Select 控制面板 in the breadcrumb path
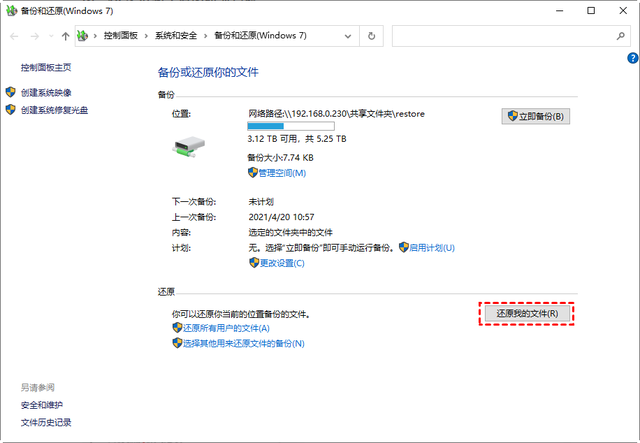This screenshot has height=443, width=640. coord(120,36)
